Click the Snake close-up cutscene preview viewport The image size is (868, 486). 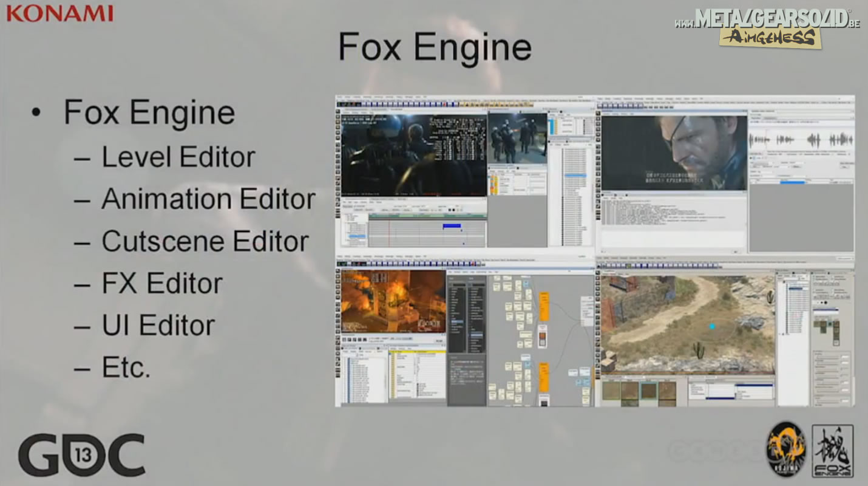674,154
